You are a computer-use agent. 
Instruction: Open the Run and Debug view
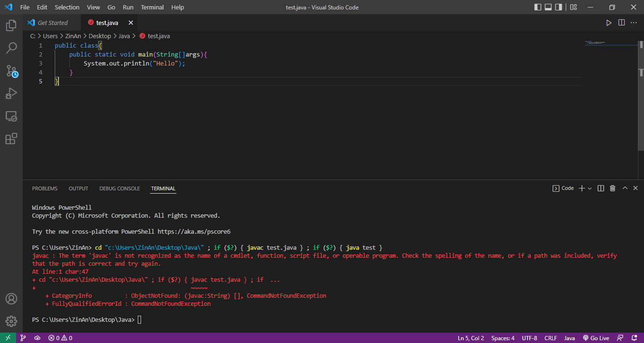coord(11,93)
